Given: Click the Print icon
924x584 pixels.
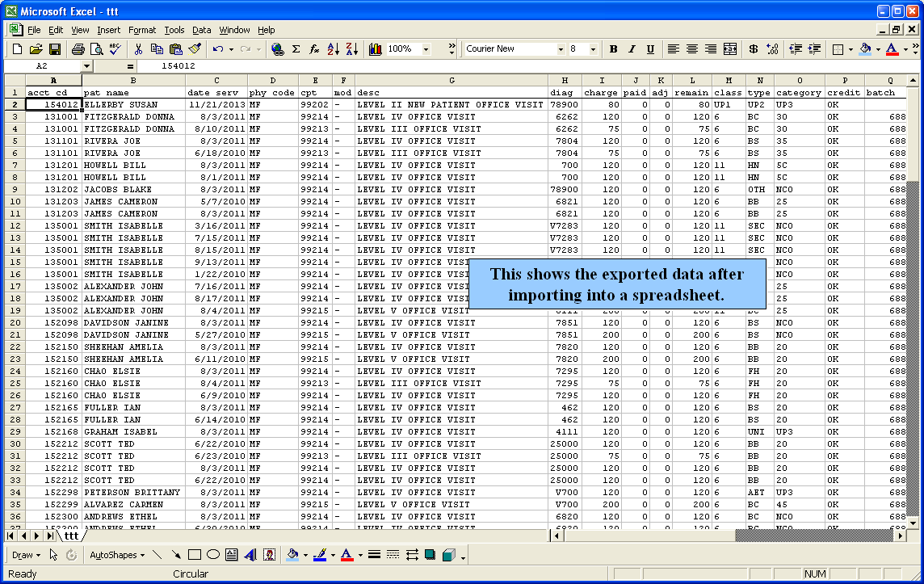Looking at the screenshot, I should coord(78,49).
